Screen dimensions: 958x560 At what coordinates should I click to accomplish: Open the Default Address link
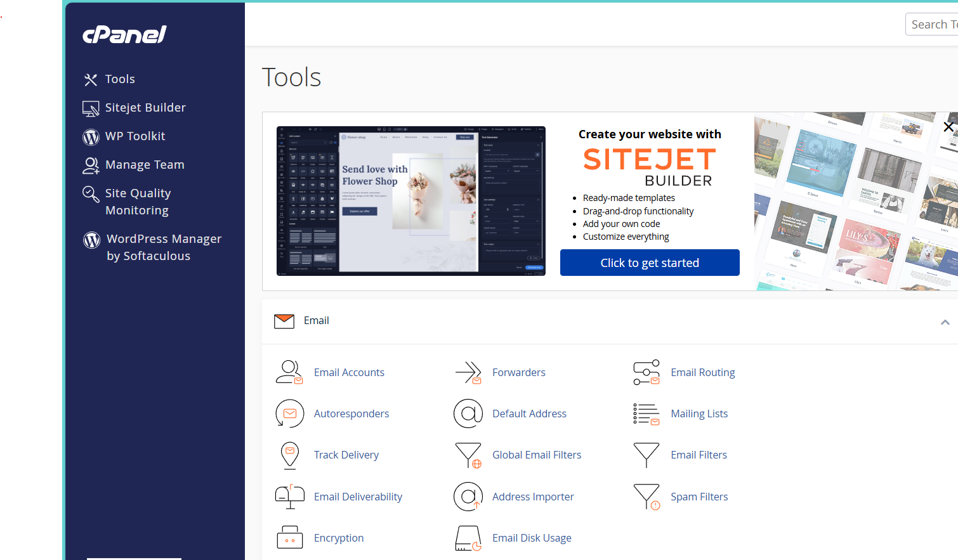pos(529,413)
